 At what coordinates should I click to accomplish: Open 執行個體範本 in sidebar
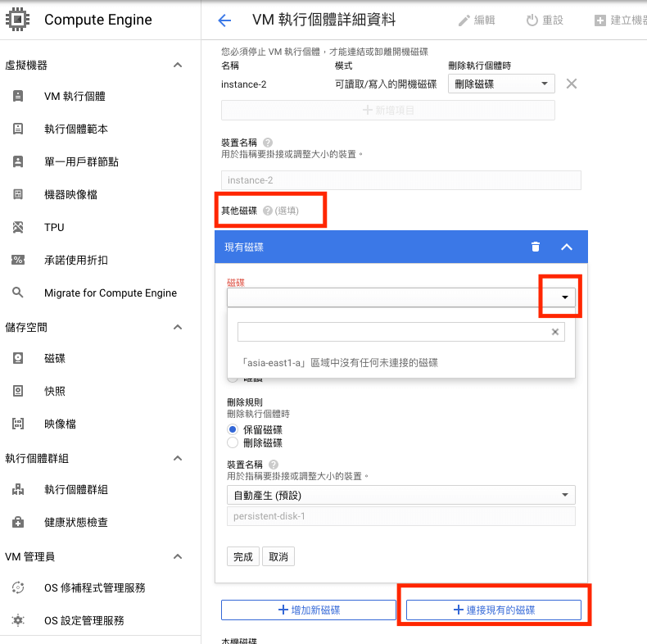coord(76,129)
